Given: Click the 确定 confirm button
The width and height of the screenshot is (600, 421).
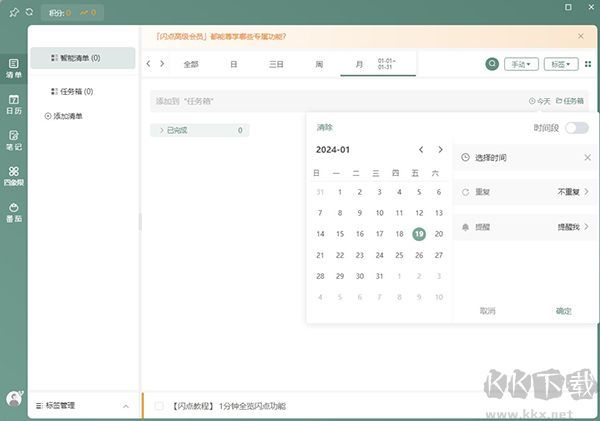Looking at the screenshot, I should click(564, 311).
